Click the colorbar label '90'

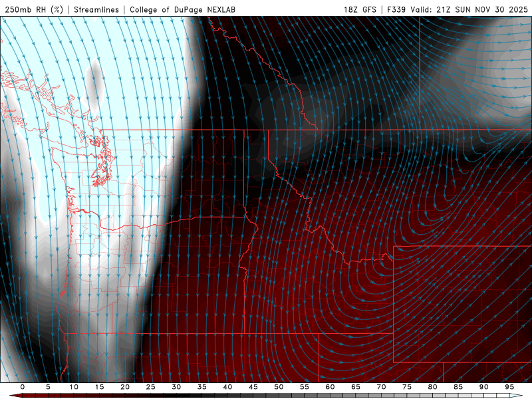[484, 387]
